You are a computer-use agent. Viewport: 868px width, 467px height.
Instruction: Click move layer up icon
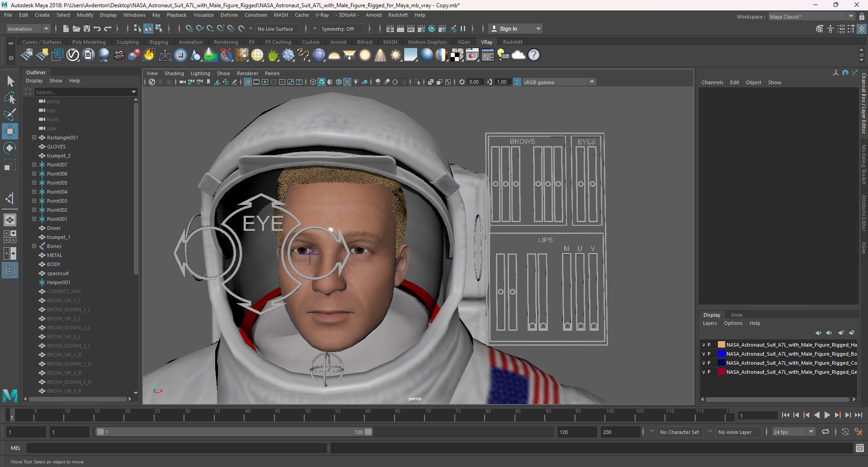(818, 333)
